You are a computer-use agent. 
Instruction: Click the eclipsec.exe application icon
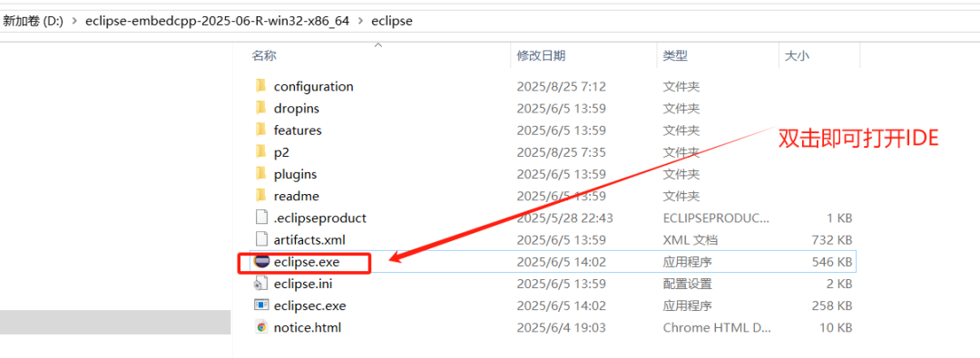(261, 305)
